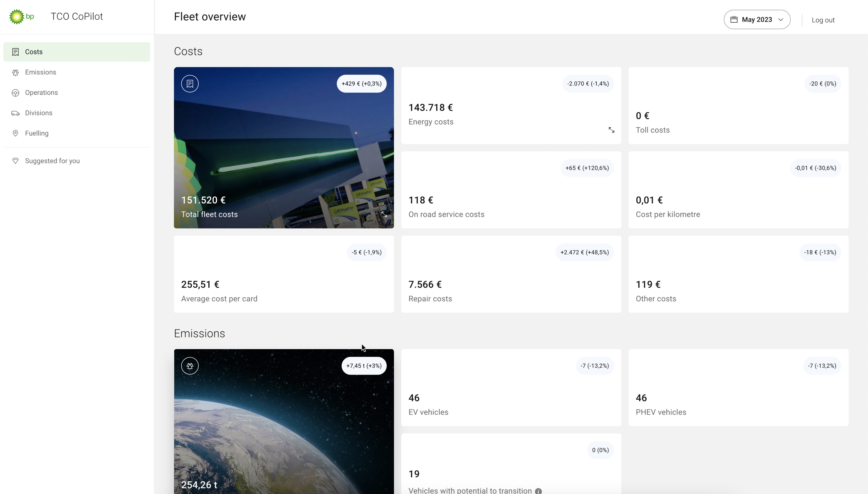The width and height of the screenshot is (868, 494).
Task: Click the 7.566 € repair value
Action: point(425,284)
